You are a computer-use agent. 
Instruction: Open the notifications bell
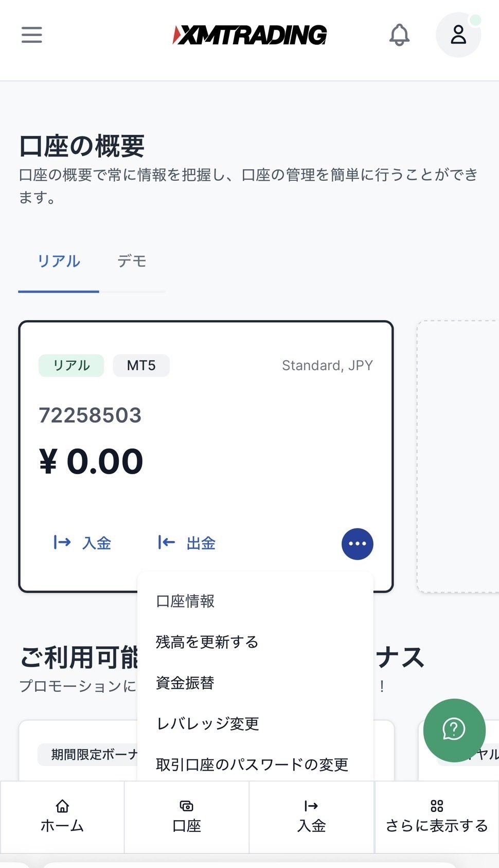tap(399, 35)
